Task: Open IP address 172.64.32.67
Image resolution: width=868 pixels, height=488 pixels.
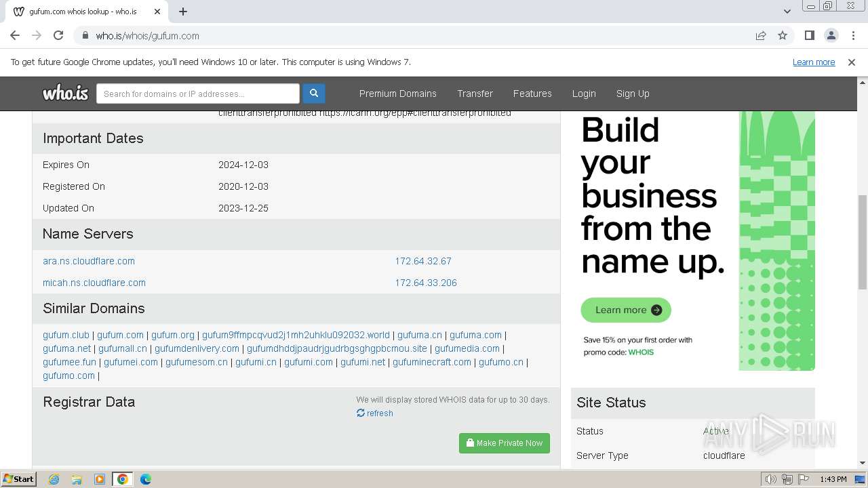Action: [423, 261]
